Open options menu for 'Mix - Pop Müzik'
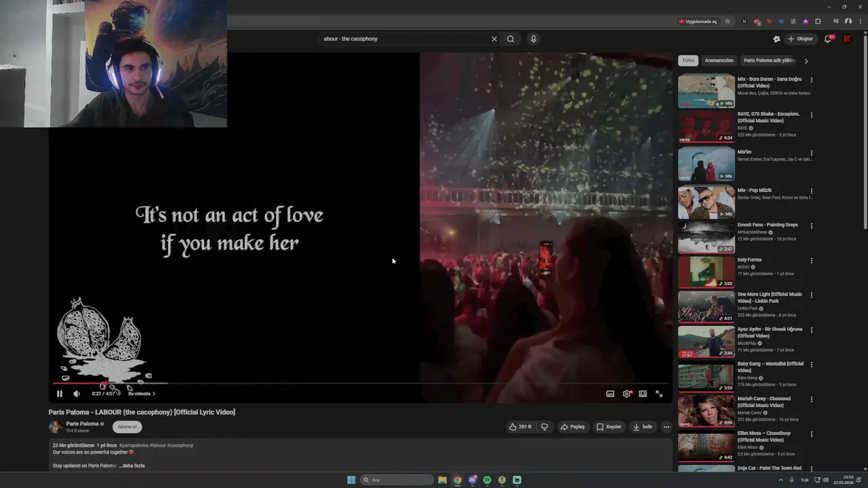The width and height of the screenshot is (868, 488). tap(811, 191)
